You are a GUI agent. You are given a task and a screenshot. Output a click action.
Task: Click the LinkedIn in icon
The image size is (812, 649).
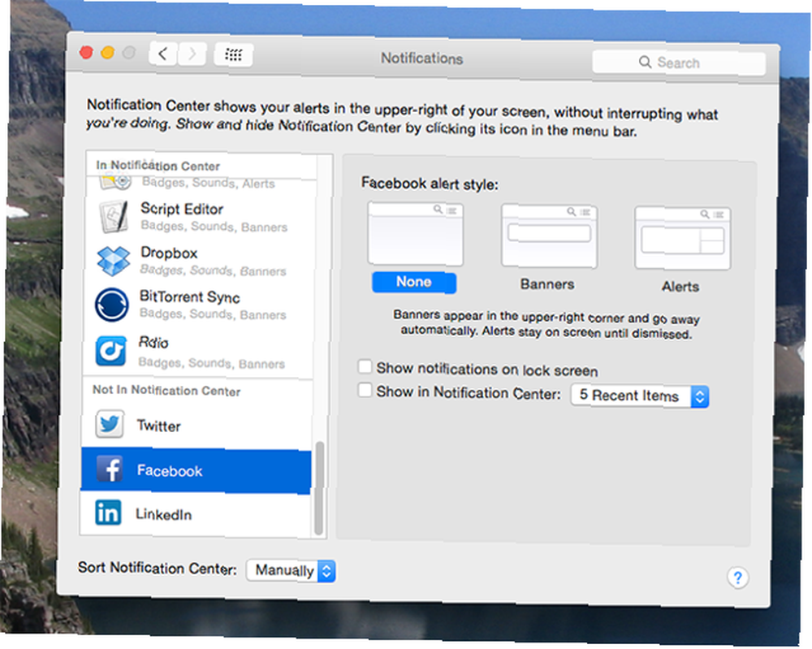(x=108, y=513)
